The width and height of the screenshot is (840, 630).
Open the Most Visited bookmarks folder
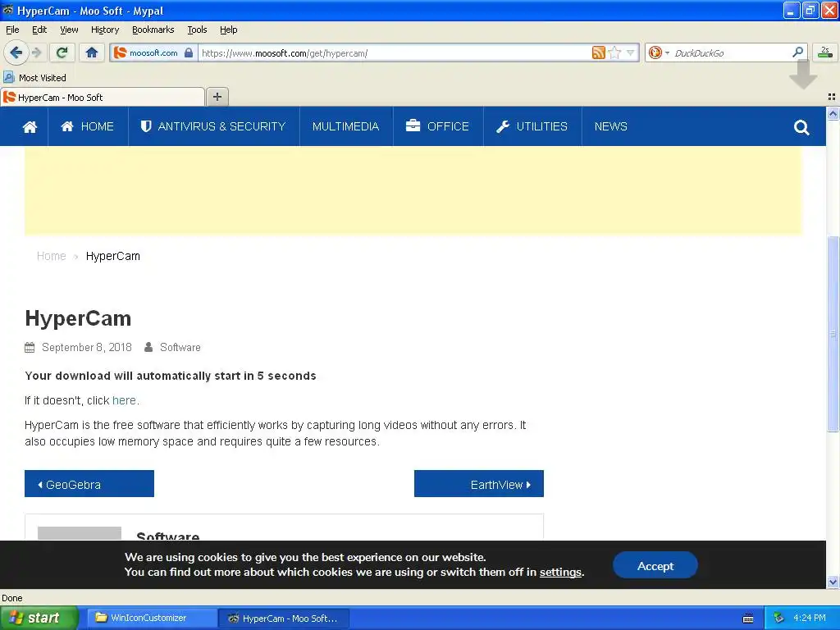35,78
